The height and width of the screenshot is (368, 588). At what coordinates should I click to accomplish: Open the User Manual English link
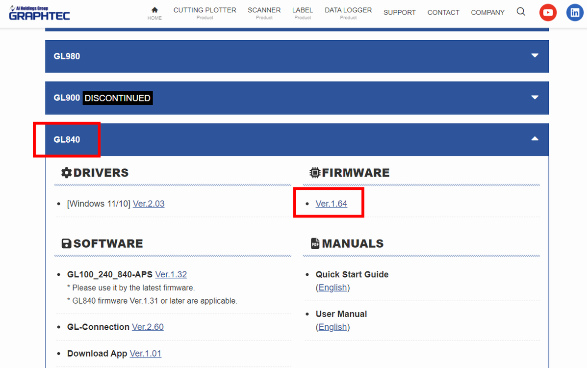(x=332, y=327)
